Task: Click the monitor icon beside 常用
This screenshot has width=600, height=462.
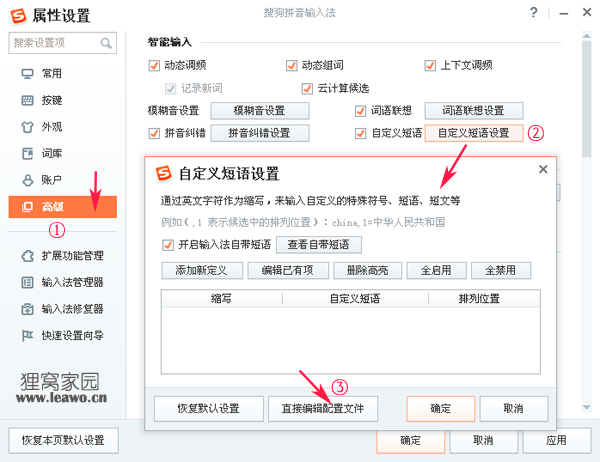Action: pos(27,73)
